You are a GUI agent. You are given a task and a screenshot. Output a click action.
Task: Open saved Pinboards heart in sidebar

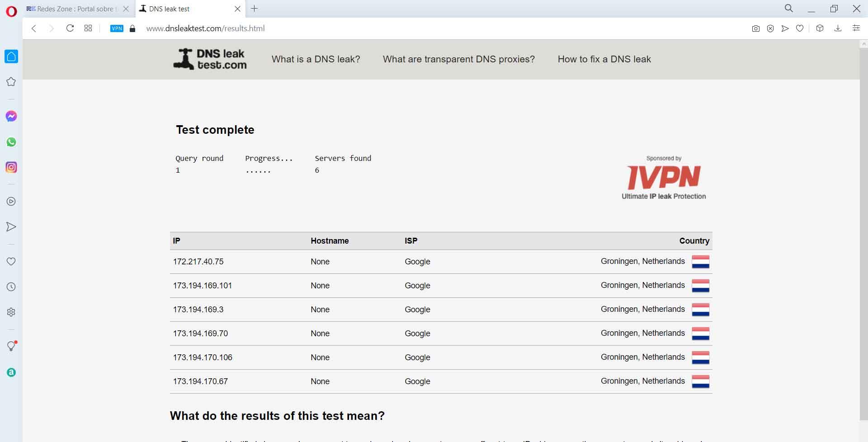tap(11, 261)
